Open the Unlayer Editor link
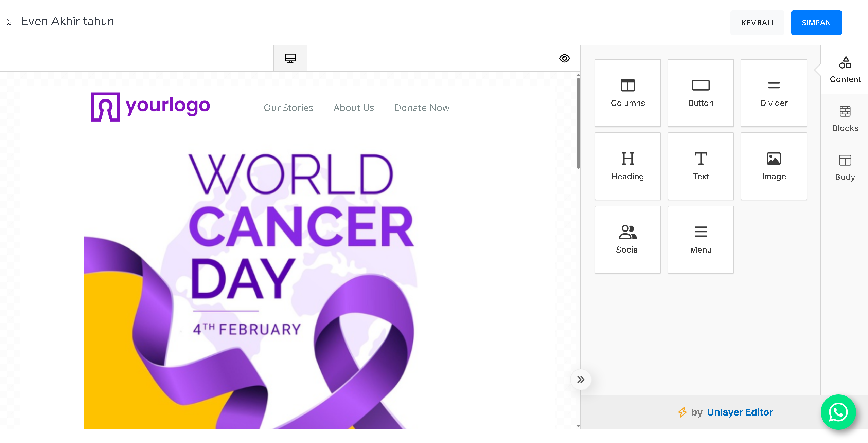The height and width of the screenshot is (443, 868). pyautogui.click(x=740, y=412)
